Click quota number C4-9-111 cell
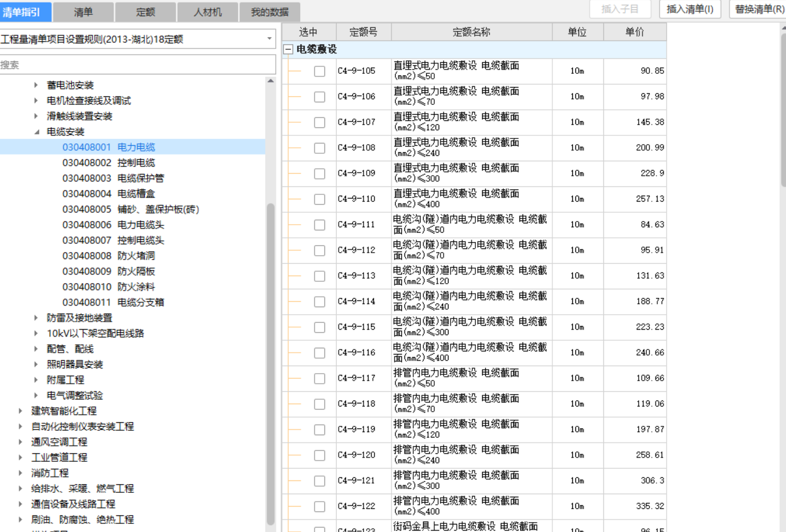Screen dimensions: 786x532 (x=363, y=225)
